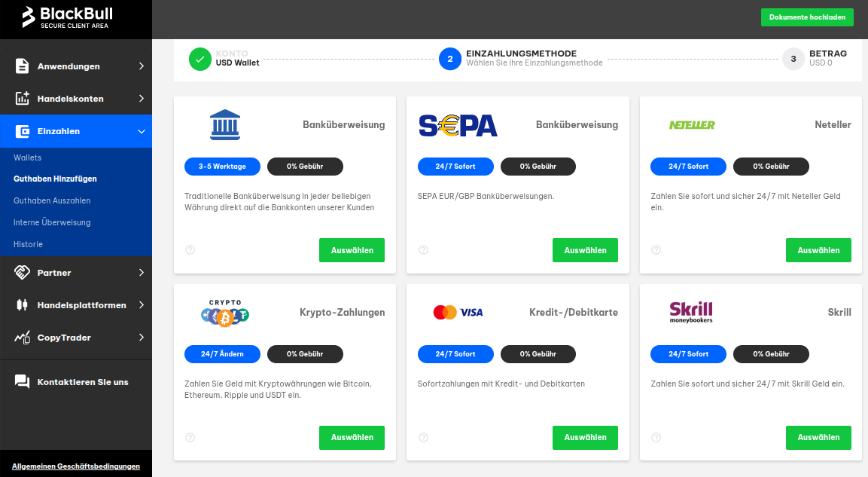Click step 2 Einzahlungsmethode circle
The width and height of the screenshot is (868, 477).
tap(449, 59)
